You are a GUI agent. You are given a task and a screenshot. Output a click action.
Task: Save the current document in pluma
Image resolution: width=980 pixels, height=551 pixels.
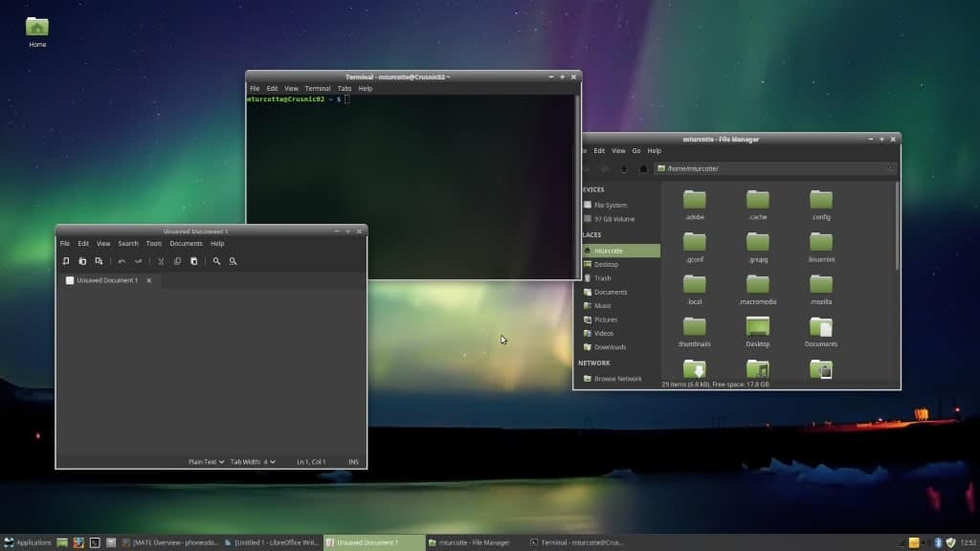99,261
